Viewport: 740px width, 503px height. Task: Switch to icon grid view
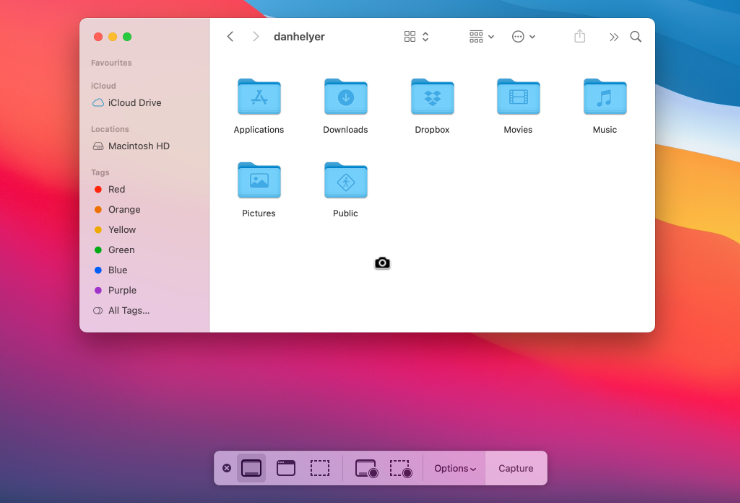[410, 36]
